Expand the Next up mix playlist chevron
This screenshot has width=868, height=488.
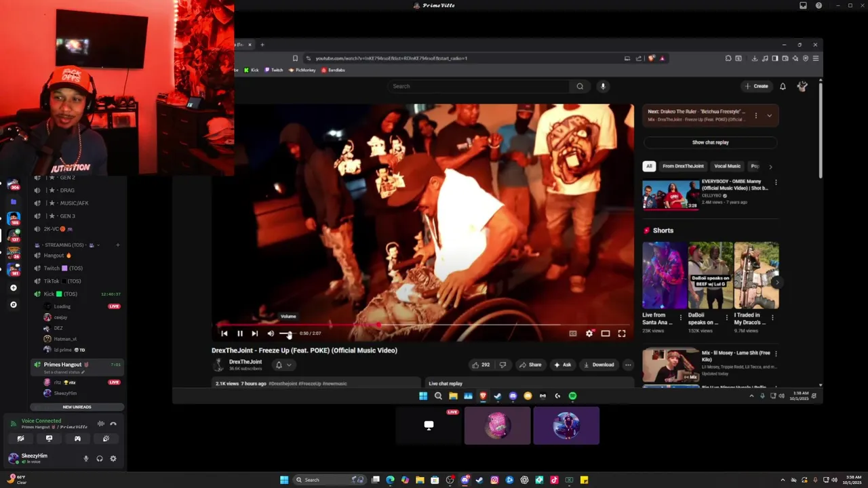(769, 116)
